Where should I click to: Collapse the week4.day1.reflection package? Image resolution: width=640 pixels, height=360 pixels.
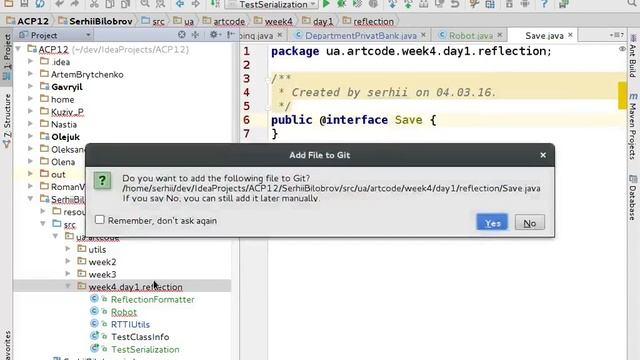[68, 286]
